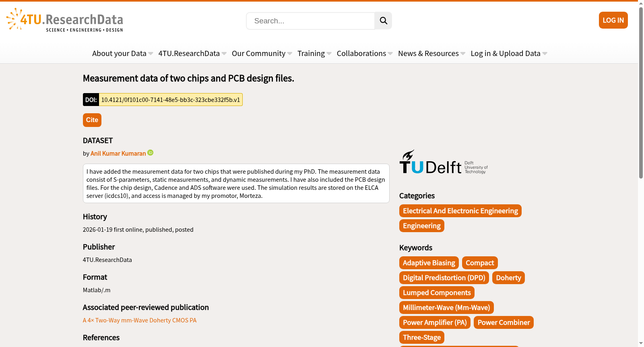The width and height of the screenshot is (644, 347).
Task: Click the LOG IN button
Action: pyautogui.click(x=613, y=20)
